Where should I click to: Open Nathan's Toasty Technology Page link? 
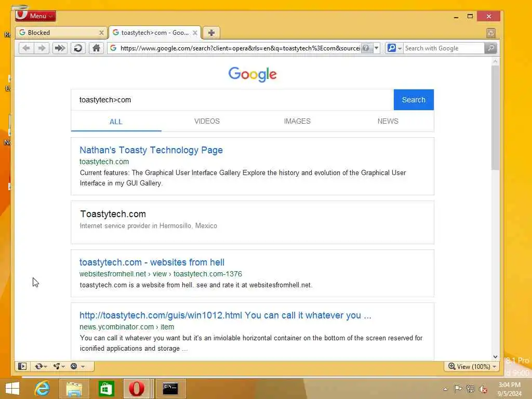click(151, 150)
